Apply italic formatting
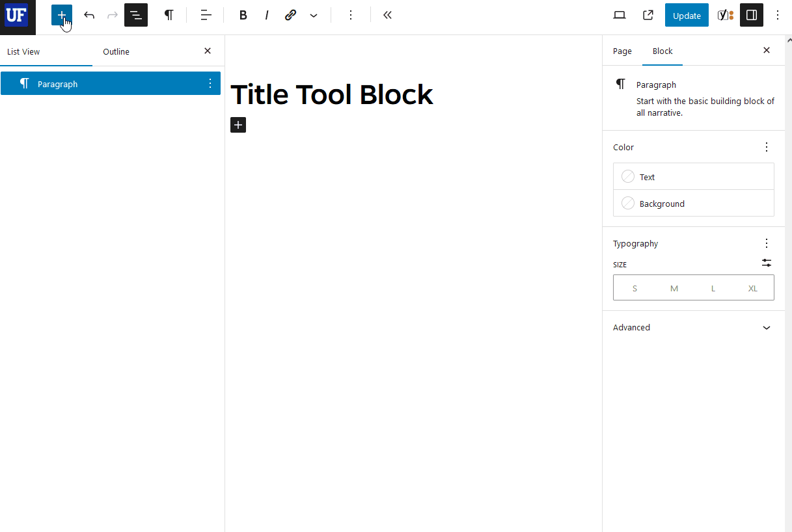The width and height of the screenshot is (792, 532). (267, 15)
